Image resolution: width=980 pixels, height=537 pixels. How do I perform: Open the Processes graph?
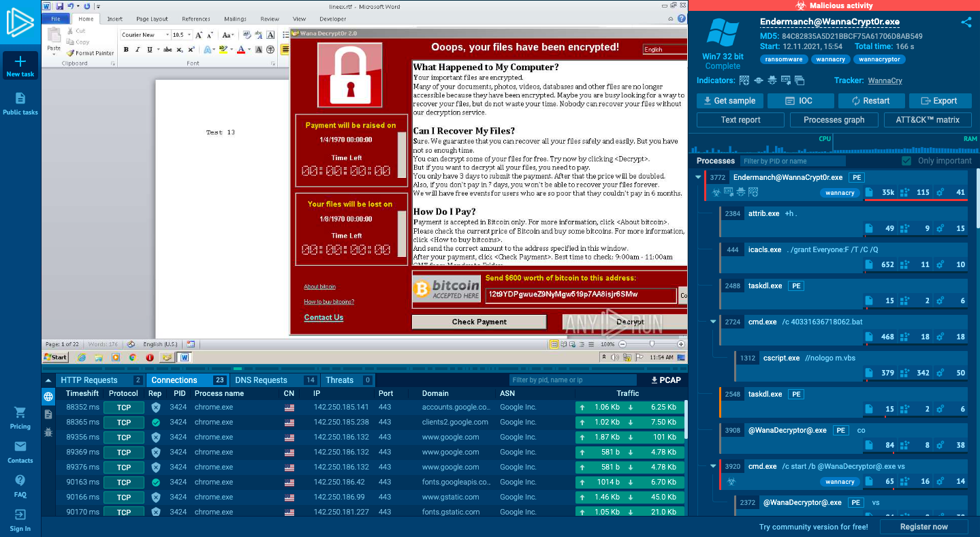point(834,120)
